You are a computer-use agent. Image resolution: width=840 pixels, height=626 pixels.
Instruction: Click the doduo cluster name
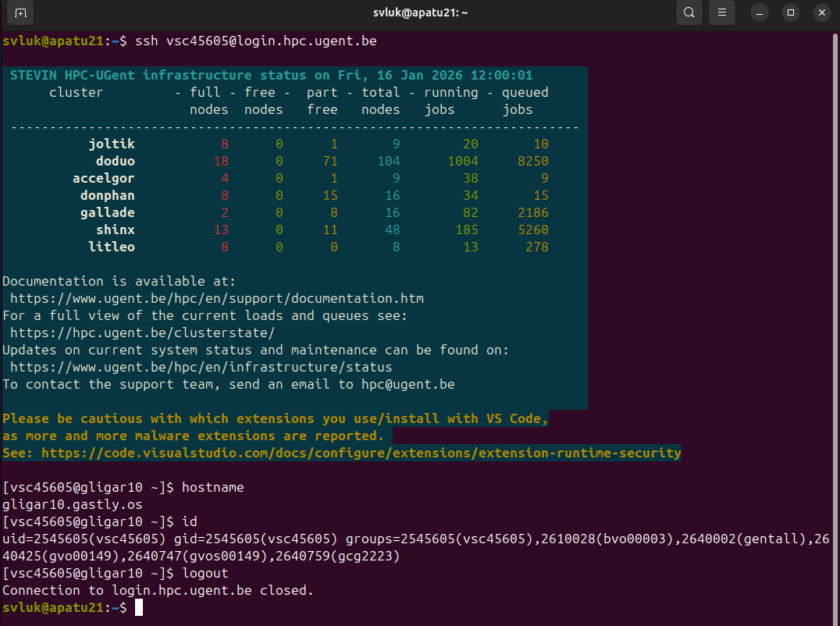(116, 162)
